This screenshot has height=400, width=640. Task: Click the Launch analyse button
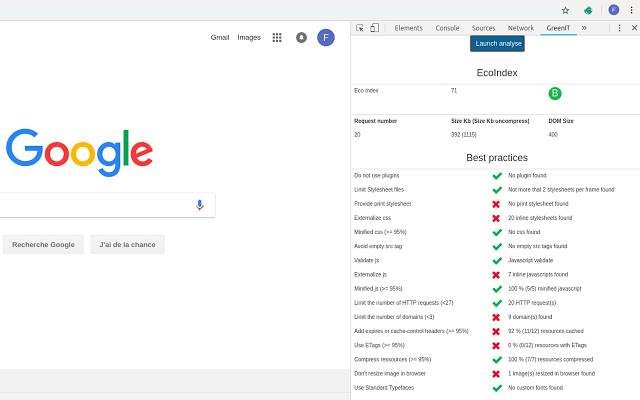497,44
